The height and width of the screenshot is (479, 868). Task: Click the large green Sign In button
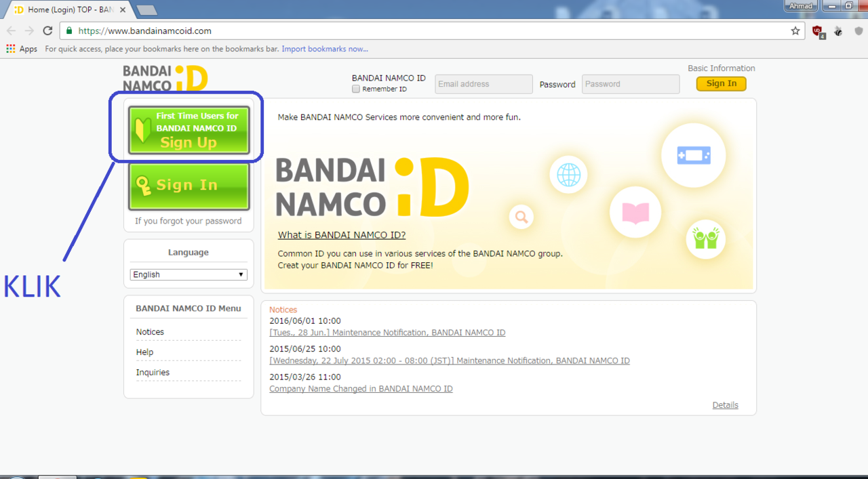(x=189, y=186)
